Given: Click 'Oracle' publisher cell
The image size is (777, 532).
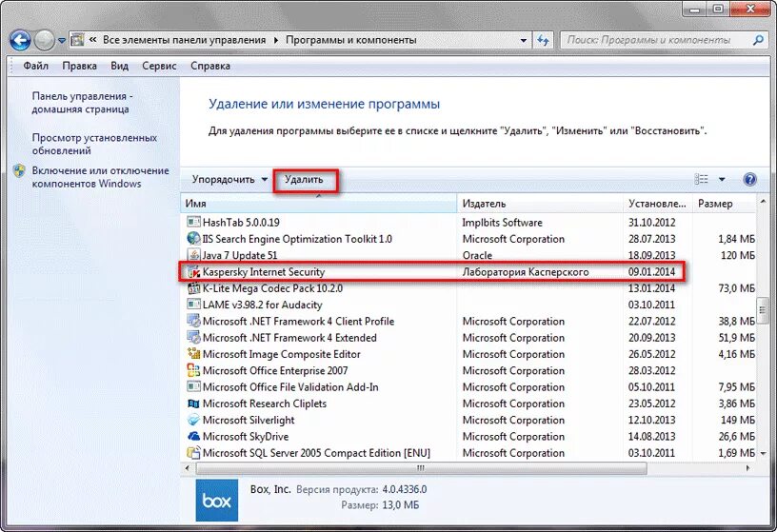Looking at the screenshot, I should click(x=477, y=255).
